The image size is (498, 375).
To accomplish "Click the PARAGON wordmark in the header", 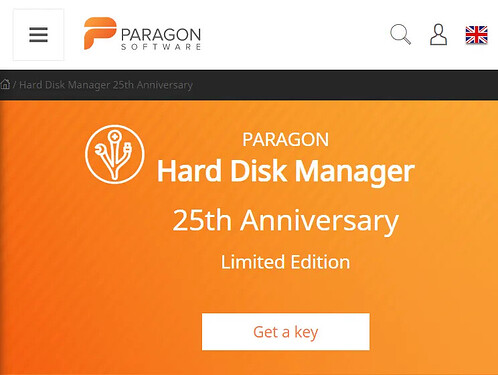I will (161, 35).
